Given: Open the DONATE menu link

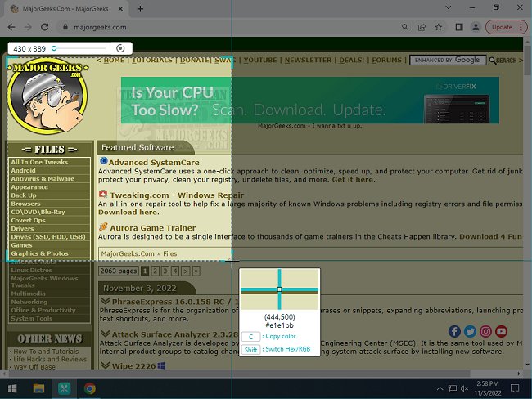Looking at the screenshot, I should (x=195, y=60).
